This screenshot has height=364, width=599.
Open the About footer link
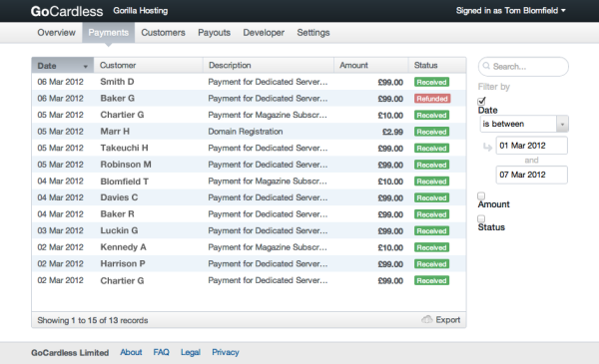pos(131,352)
